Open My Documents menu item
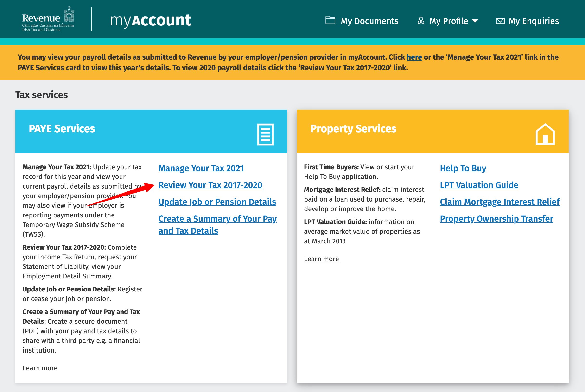Image resolution: width=585 pixels, height=392 pixels. coord(369,21)
